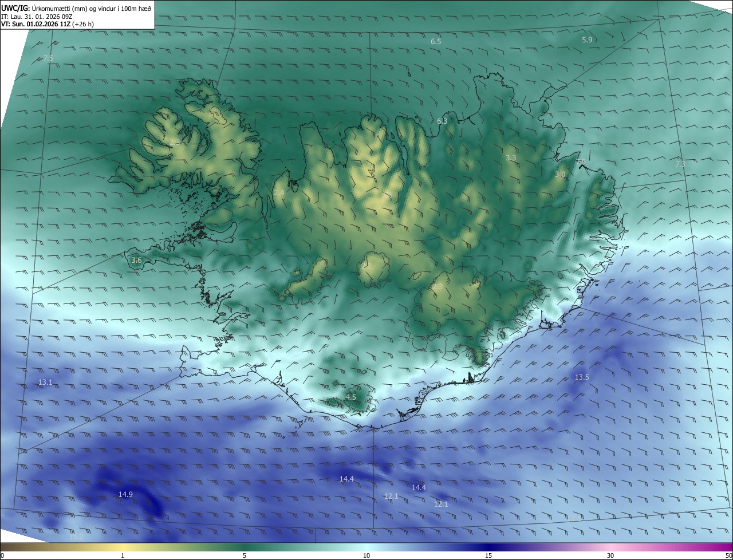
Task: Click the 13.1 value label on map
Action: pyautogui.click(x=45, y=382)
